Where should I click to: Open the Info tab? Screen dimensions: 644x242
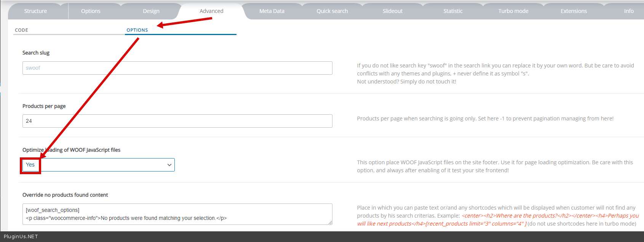coord(629,11)
